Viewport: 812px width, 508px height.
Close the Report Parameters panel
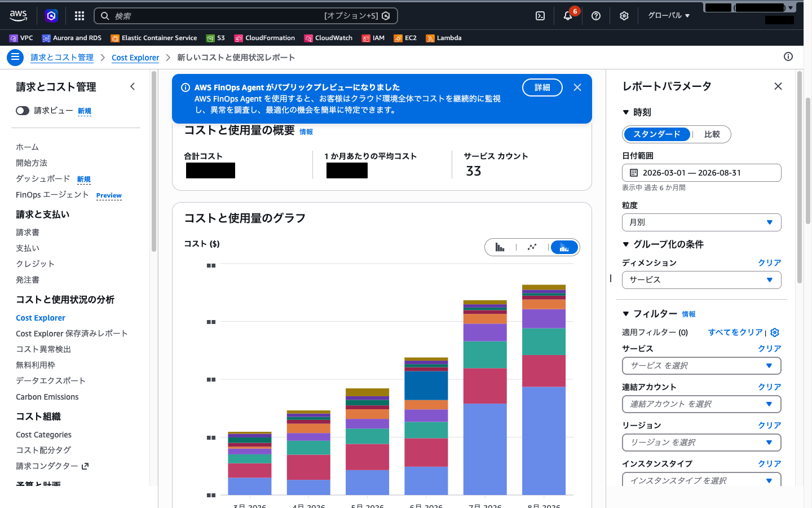[x=778, y=86]
